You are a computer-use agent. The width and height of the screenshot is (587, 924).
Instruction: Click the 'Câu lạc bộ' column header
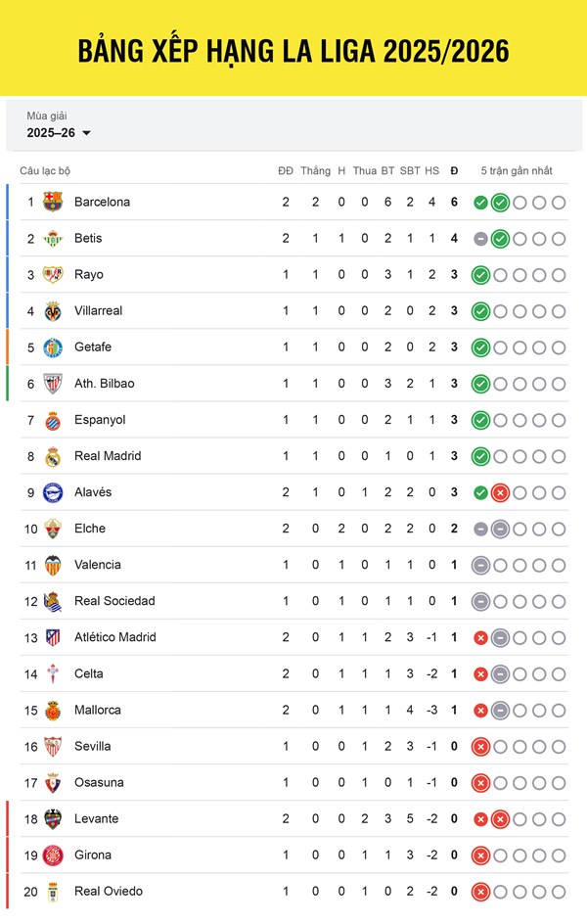[x=45, y=170]
